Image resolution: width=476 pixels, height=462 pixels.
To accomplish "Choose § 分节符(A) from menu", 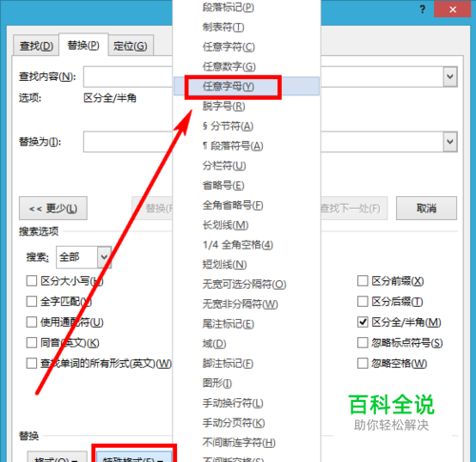I will [x=247, y=126].
